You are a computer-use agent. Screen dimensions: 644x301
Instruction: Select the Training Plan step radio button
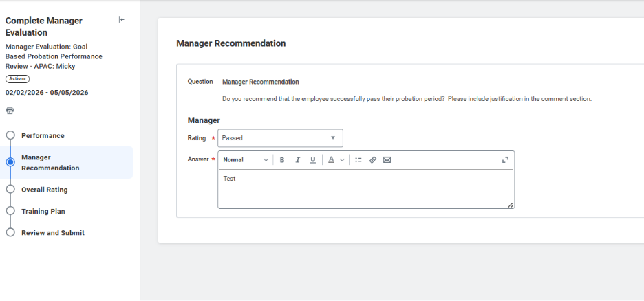click(x=10, y=211)
